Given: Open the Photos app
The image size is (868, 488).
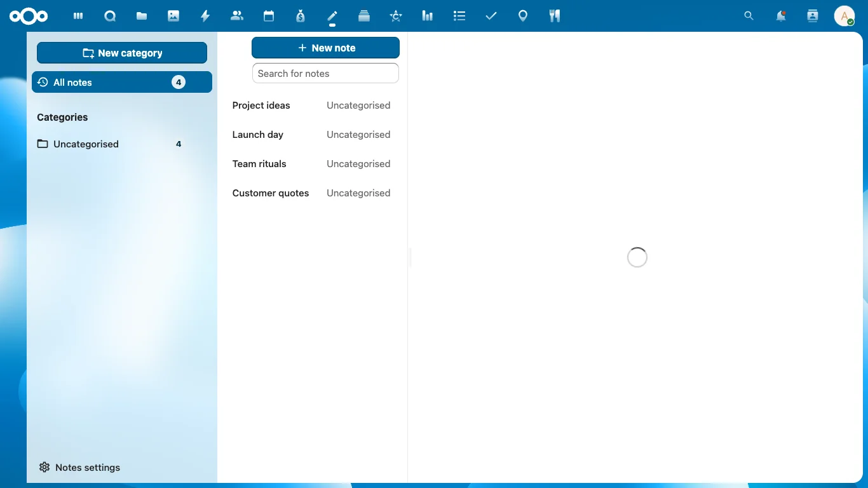Looking at the screenshot, I should tap(173, 16).
